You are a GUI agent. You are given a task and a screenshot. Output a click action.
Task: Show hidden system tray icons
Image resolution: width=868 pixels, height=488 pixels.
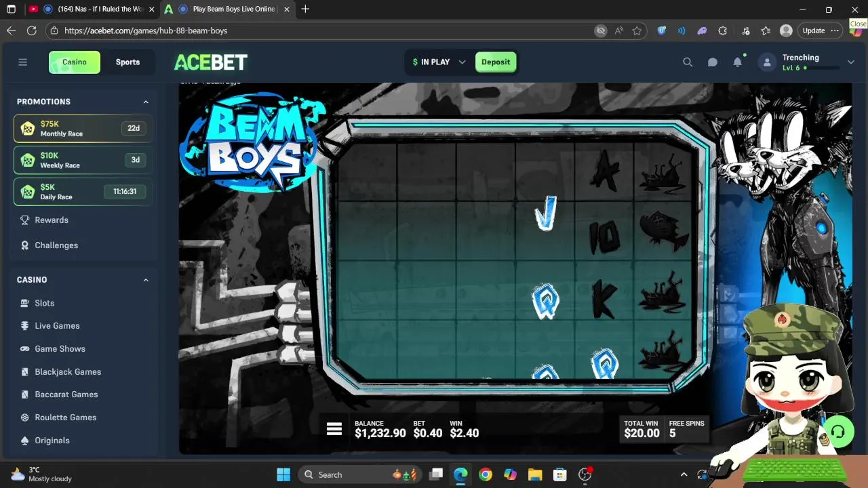684,474
